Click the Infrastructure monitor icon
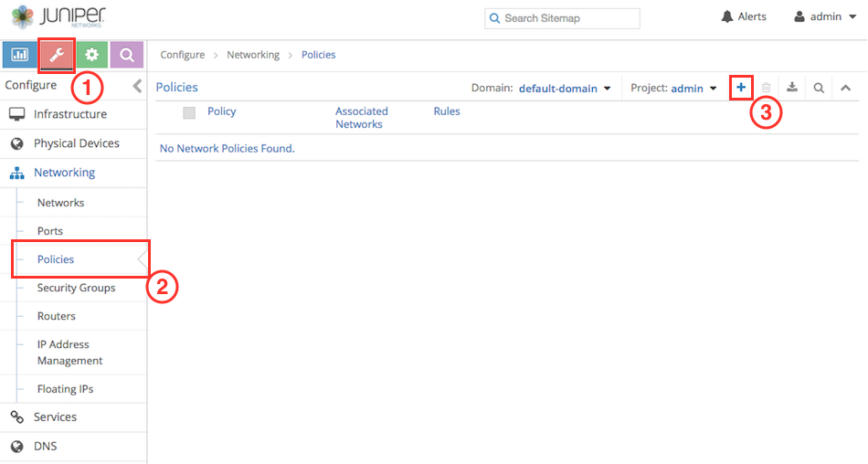This screenshot has height=464, width=868. click(x=16, y=114)
